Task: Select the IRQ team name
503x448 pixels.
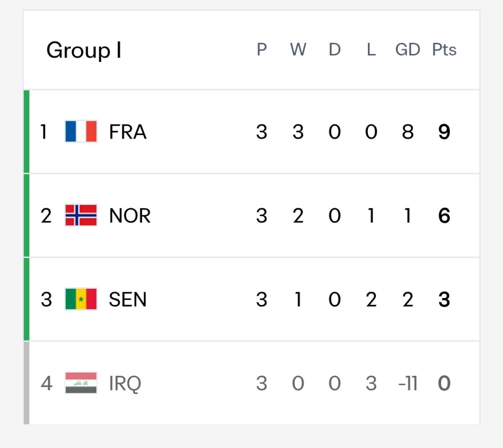Action: (125, 384)
